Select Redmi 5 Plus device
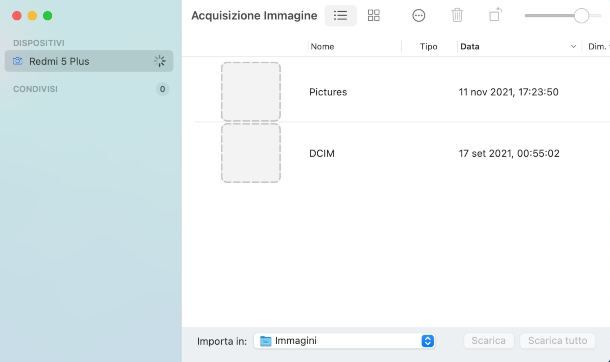The image size is (610, 362). (x=89, y=61)
